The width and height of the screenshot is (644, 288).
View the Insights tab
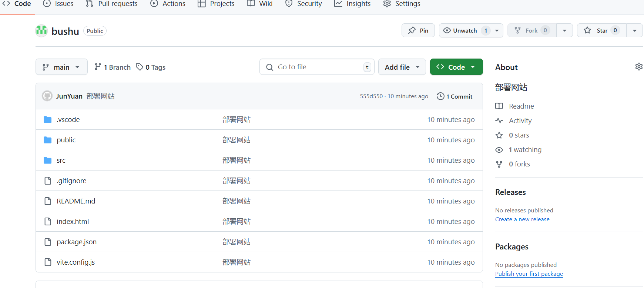click(353, 4)
